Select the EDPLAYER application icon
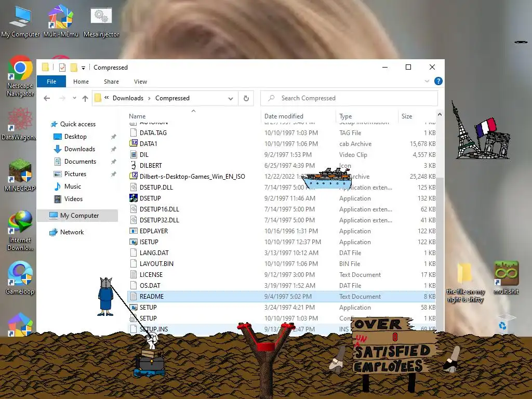The height and width of the screenshot is (399, 532). click(134, 231)
